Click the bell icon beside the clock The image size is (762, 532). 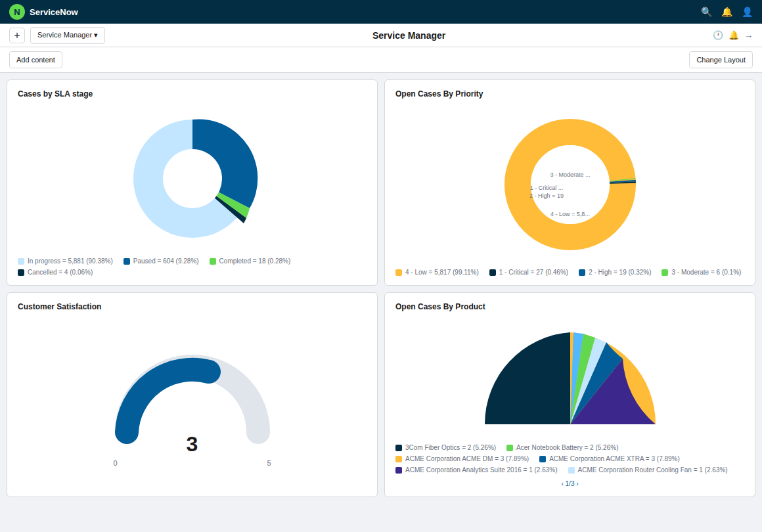[734, 35]
